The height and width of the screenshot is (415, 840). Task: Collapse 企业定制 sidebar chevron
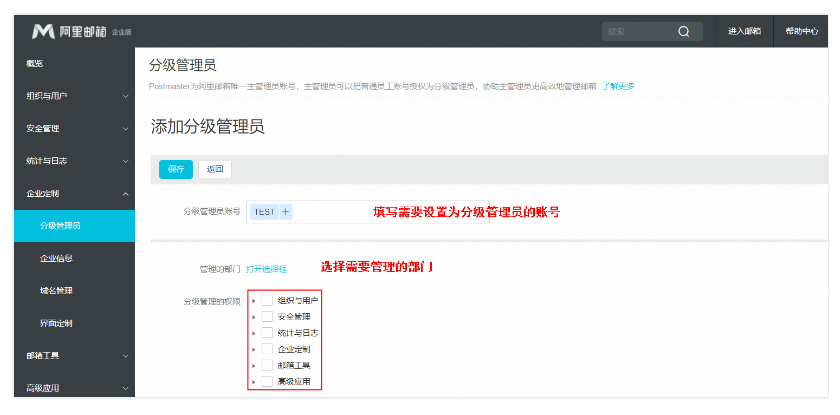tap(125, 194)
